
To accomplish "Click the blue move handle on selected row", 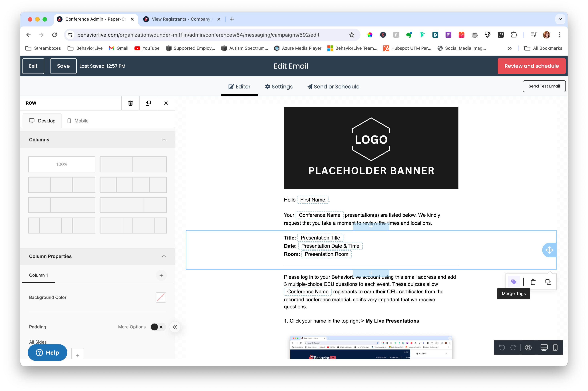I will point(549,250).
